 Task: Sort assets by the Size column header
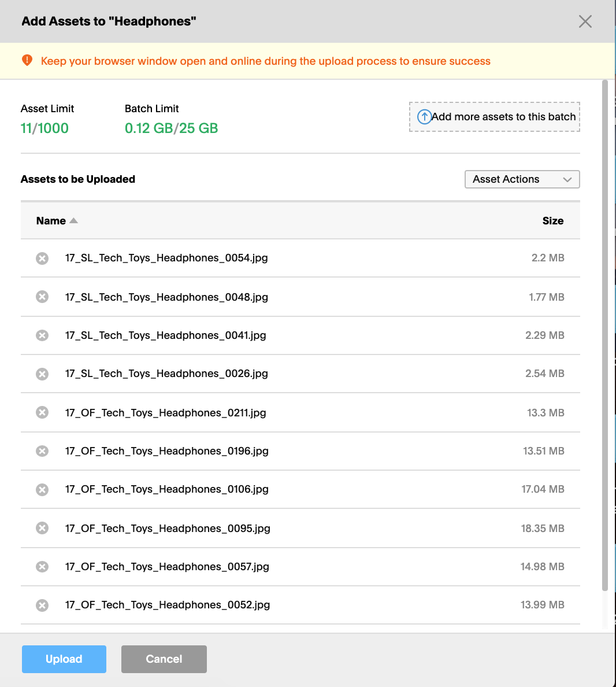coord(552,221)
